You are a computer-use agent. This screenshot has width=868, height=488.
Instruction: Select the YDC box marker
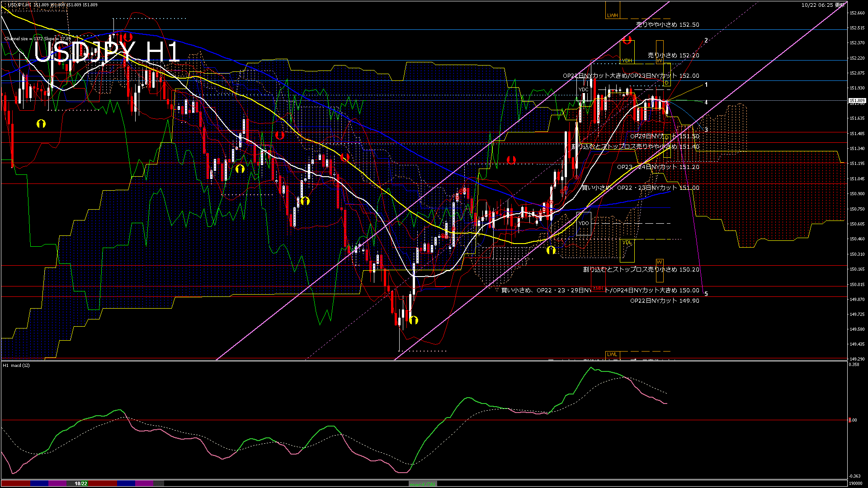pyautogui.click(x=584, y=89)
